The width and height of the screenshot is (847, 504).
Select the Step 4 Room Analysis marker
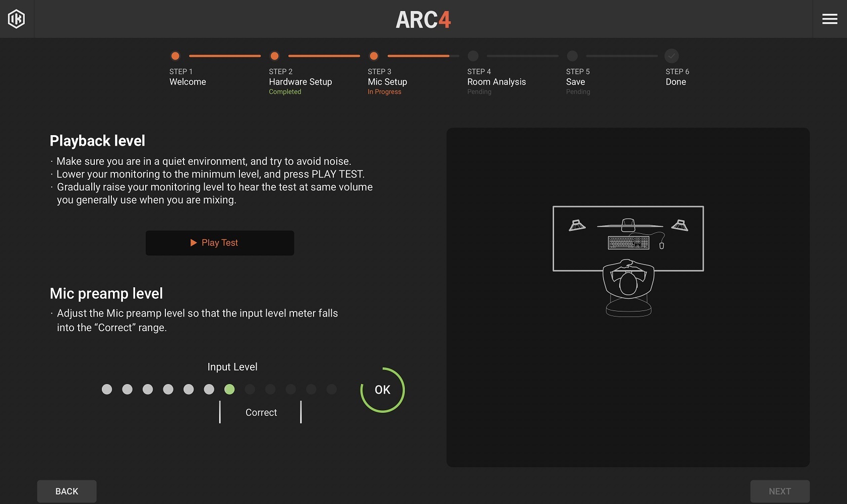pos(473,56)
